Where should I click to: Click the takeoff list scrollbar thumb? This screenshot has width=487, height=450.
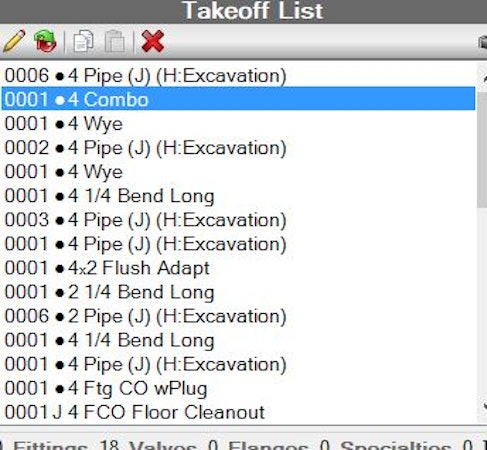(482, 150)
